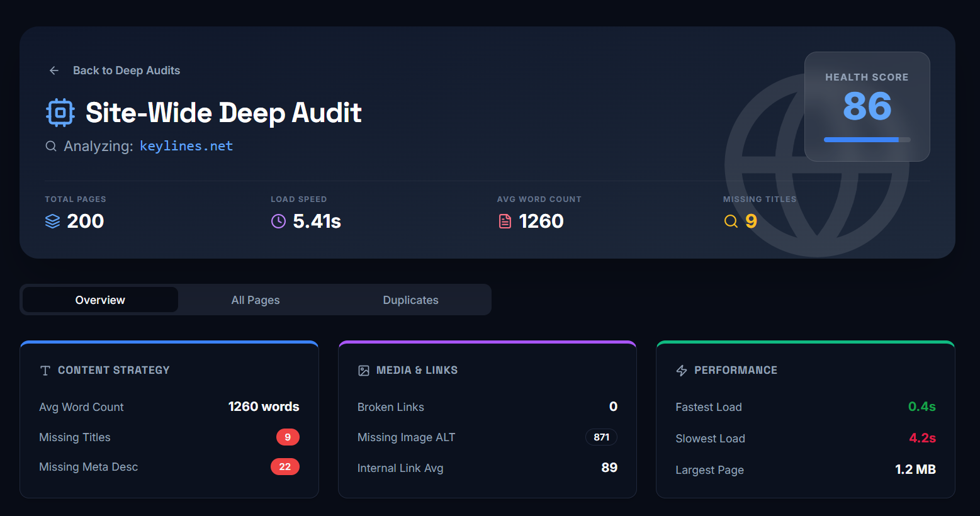Click the Broken Links value 0
The width and height of the screenshot is (980, 516).
[x=613, y=407]
